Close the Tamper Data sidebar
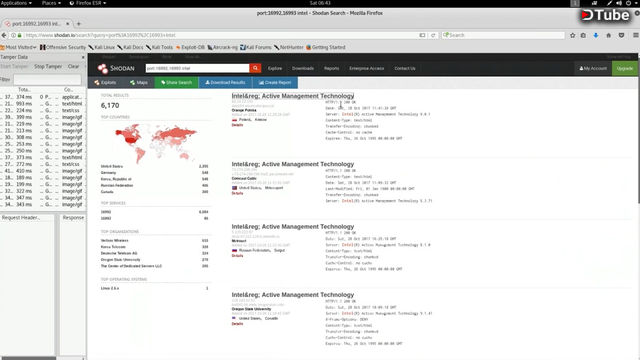The image size is (640, 360). point(83,57)
